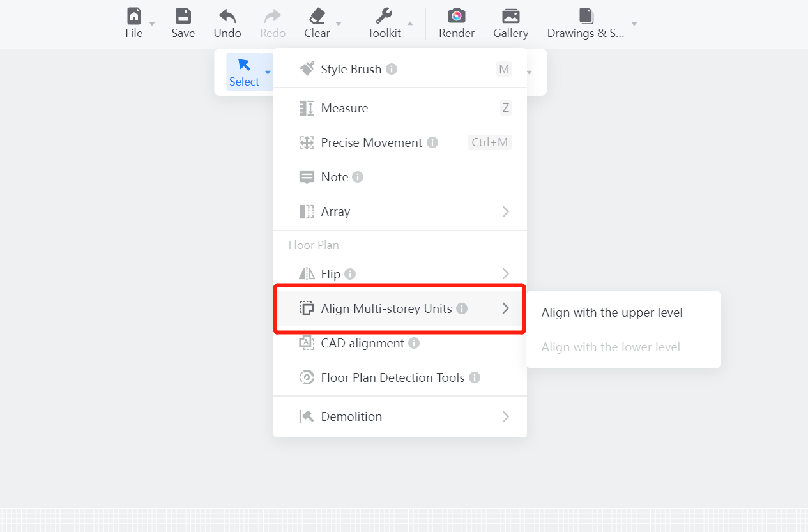The width and height of the screenshot is (808, 532).
Task: Expand the File dropdown arrow
Action: 152,24
